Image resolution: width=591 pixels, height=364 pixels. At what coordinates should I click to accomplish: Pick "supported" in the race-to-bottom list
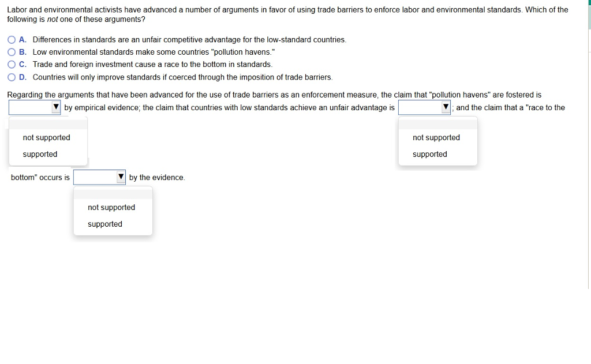coord(105,224)
